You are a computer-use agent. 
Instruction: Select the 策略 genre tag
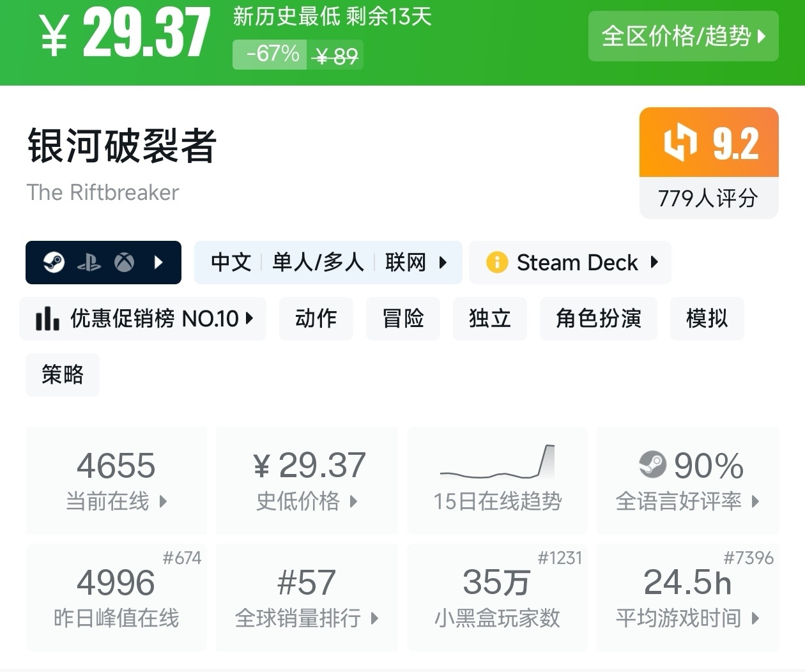pyautogui.click(x=63, y=374)
